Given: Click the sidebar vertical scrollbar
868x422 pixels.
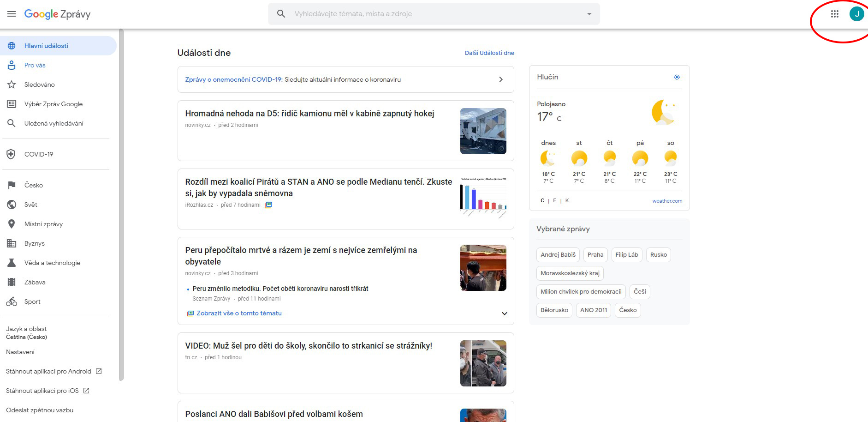Looking at the screenshot, I should click(x=121, y=205).
